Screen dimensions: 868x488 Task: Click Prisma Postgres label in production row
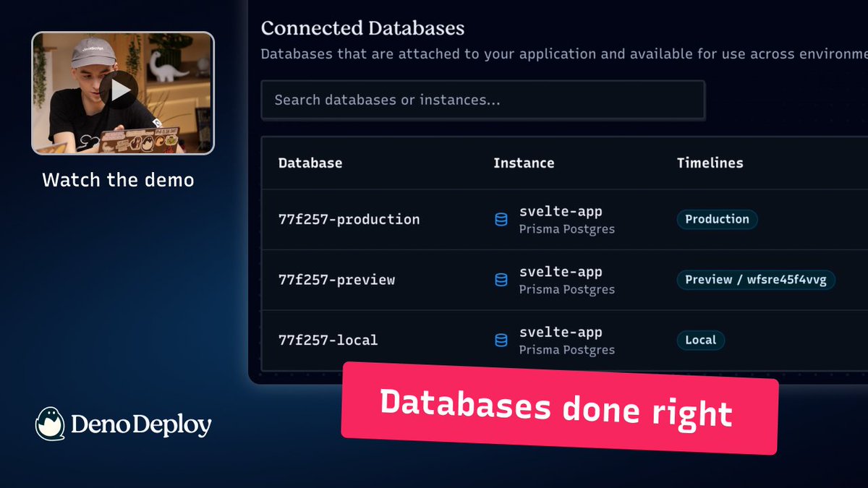click(567, 229)
